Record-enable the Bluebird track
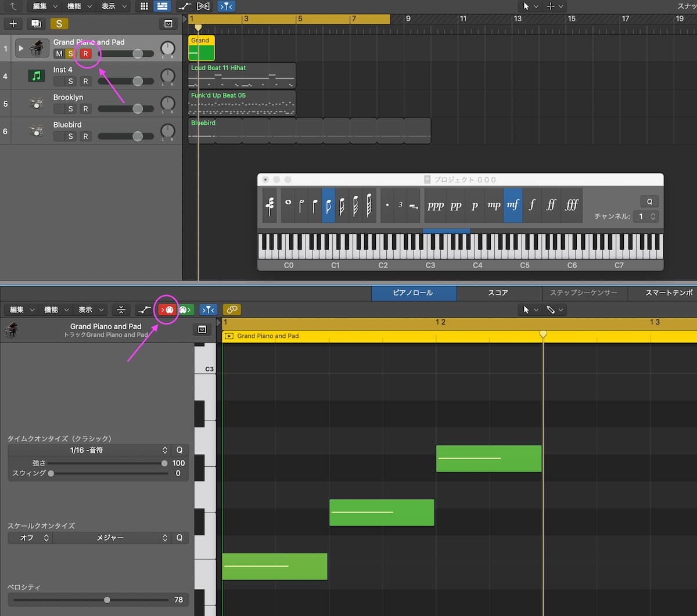Screen dimensions: 697x616 pyautogui.click(x=85, y=136)
